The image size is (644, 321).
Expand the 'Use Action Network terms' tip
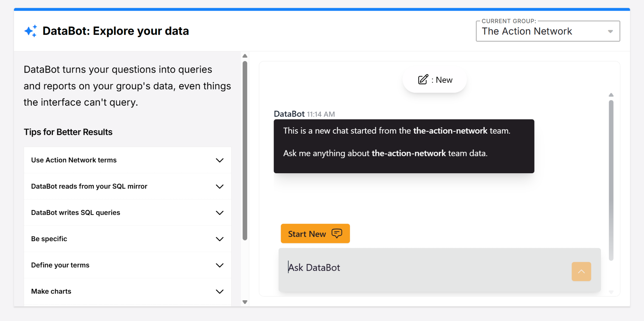[x=127, y=160]
